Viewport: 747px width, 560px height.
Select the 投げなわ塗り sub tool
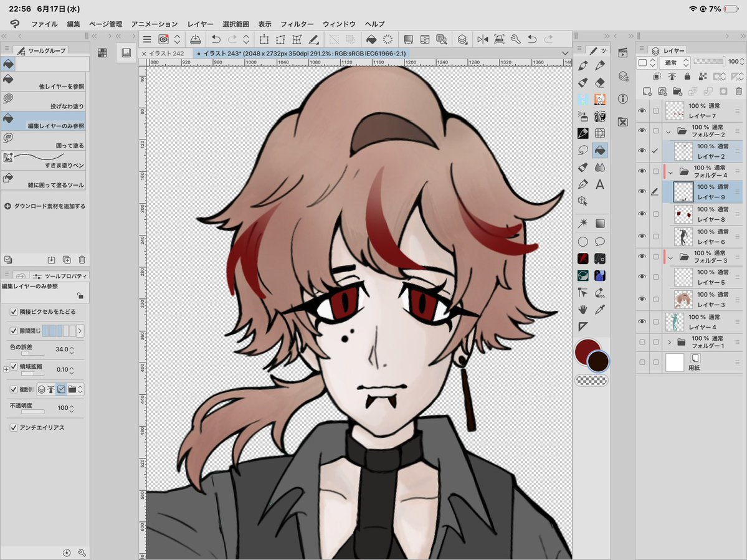[x=44, y=101]
